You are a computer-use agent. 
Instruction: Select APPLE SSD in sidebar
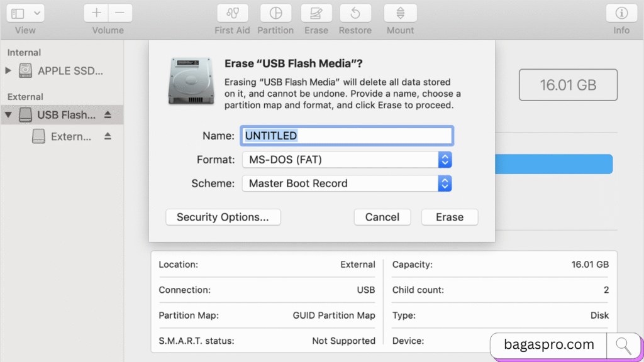coord(69,70)
